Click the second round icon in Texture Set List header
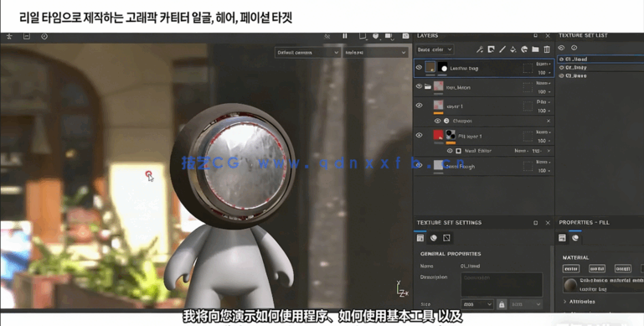Image resolution: width=644 pixels, height=326 pixels. coord(574,48)
